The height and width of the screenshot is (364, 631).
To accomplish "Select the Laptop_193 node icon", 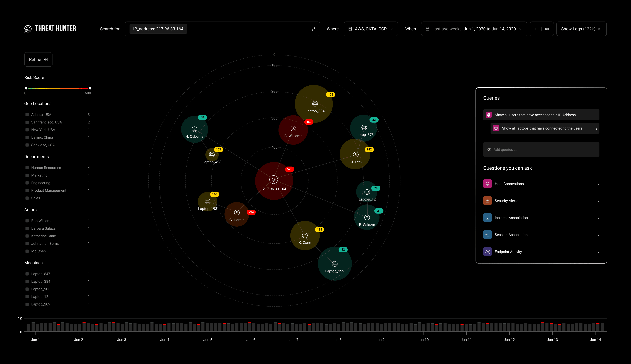I will (208, 201).
